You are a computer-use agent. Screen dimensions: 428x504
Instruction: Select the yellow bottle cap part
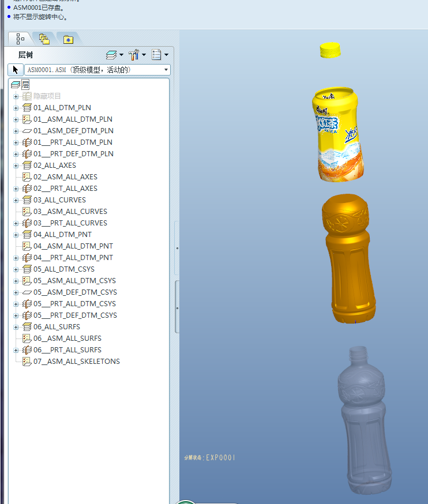coord(331,51)
